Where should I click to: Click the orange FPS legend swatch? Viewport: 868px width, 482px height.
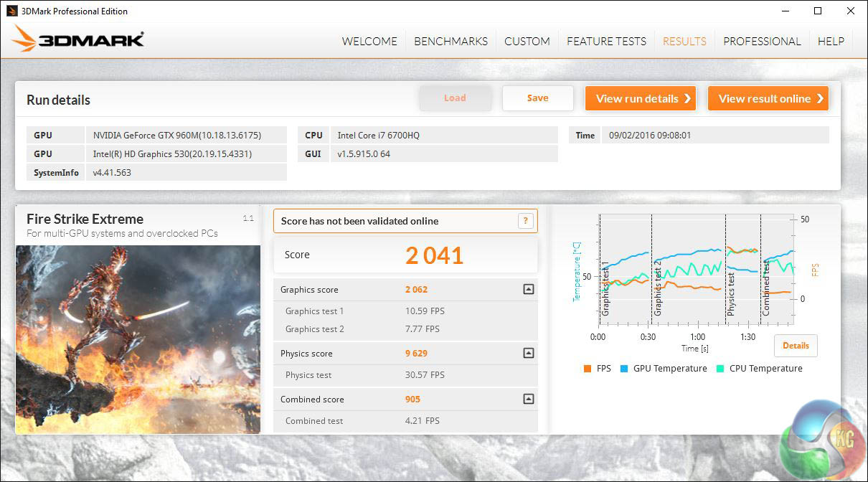click(588, 369)
